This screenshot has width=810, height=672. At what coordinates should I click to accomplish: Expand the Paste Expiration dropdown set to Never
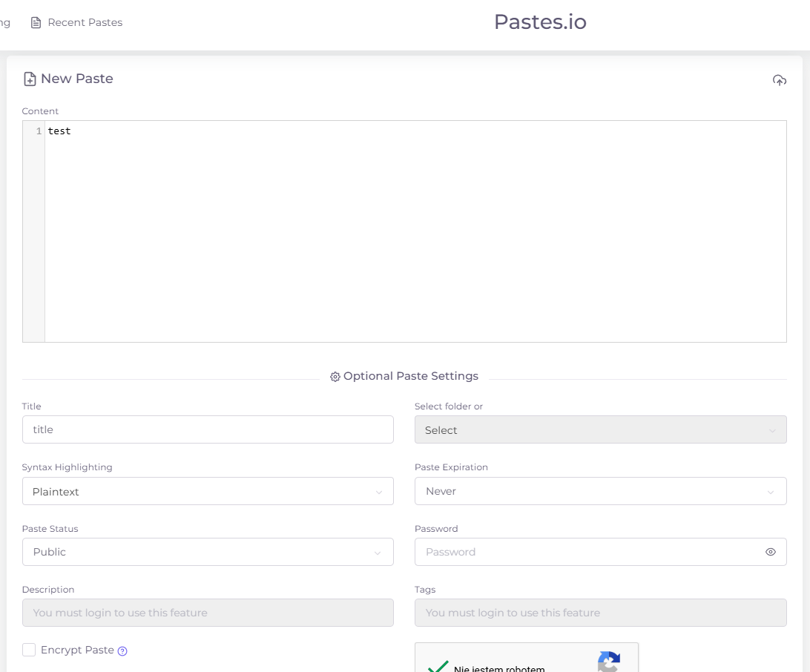click(x=600, y=491)
